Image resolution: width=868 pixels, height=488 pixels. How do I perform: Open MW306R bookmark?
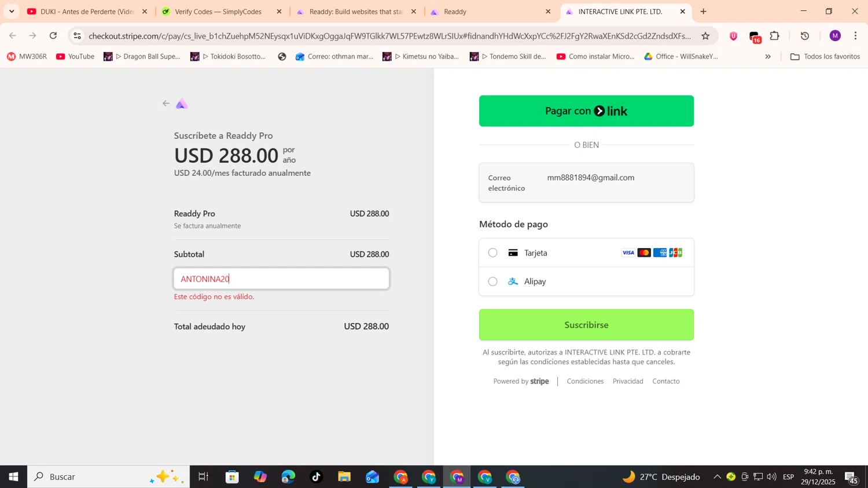coord(27,57)
